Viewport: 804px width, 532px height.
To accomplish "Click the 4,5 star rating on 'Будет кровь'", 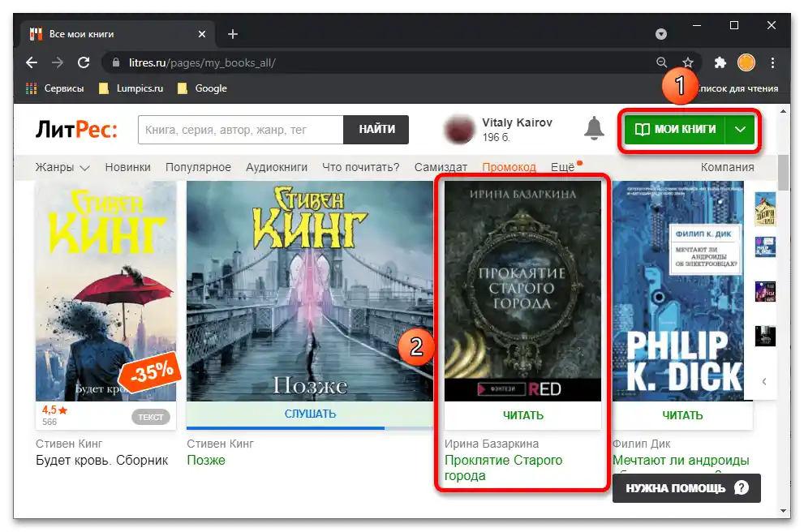I will (x=54, y=410).
